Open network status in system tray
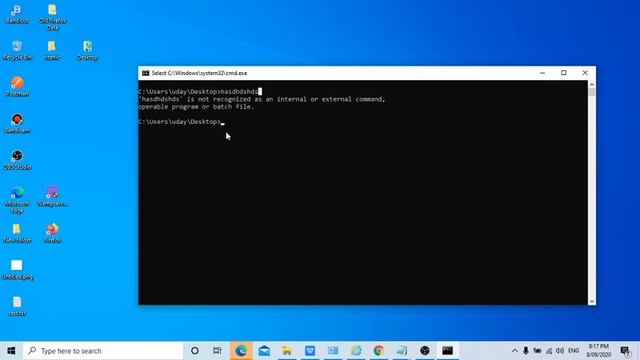640x360 pixels. click(549, 351)
